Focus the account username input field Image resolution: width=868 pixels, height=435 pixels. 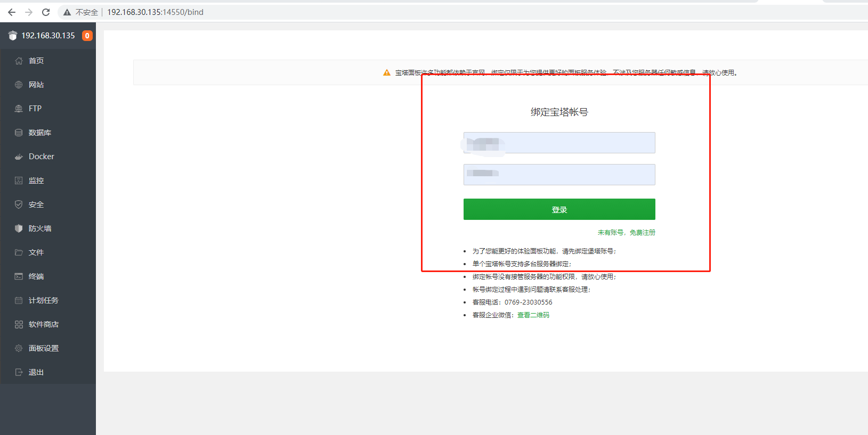coord(559,143)
